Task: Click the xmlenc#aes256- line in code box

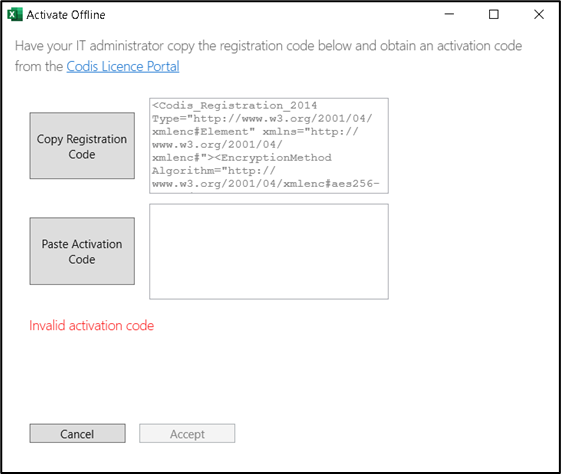Action: [265, 184]
